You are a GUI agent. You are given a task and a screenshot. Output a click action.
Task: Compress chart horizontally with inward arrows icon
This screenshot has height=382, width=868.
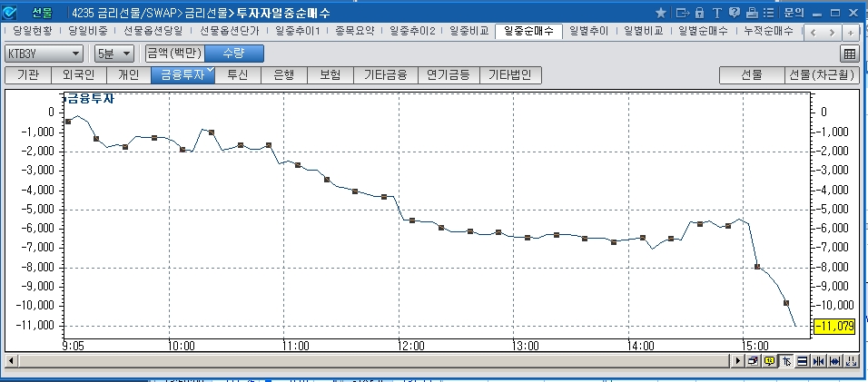818,361
